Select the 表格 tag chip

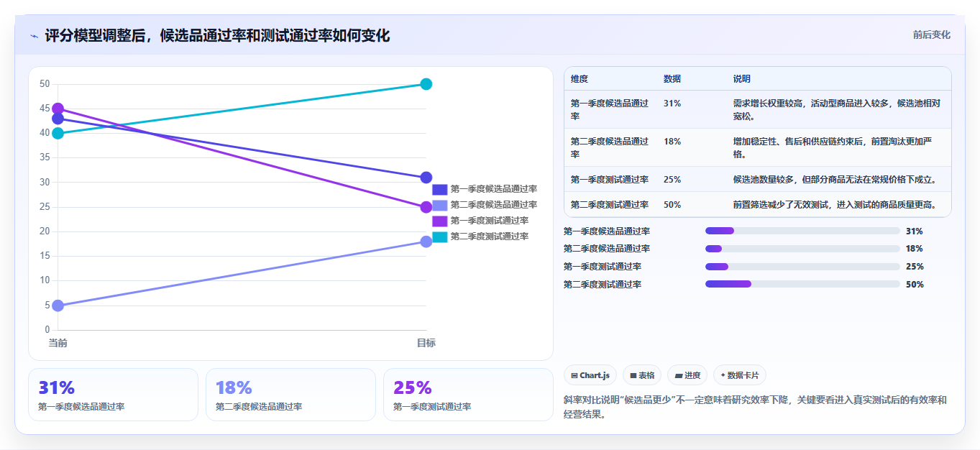pos(642,375)
